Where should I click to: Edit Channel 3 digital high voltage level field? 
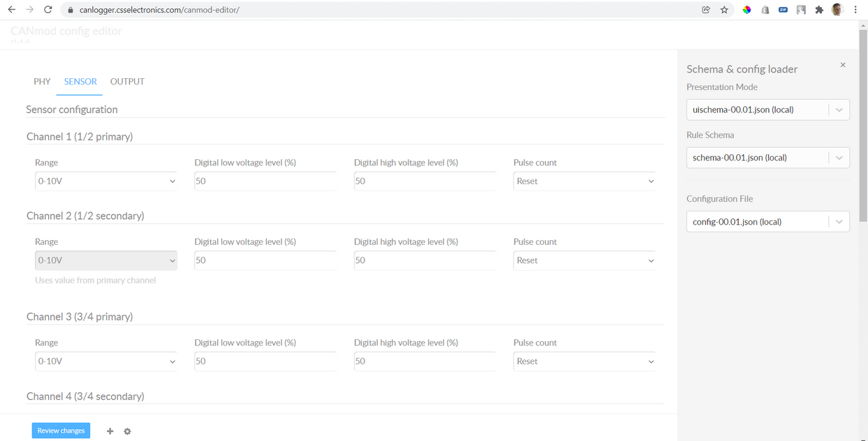(x=425, y=361)
